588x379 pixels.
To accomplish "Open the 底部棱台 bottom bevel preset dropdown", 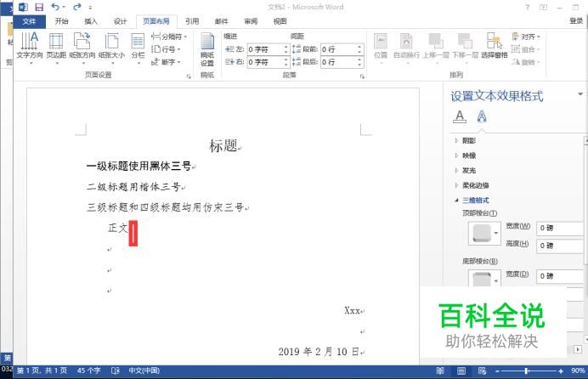I will [x=484, y=279].
